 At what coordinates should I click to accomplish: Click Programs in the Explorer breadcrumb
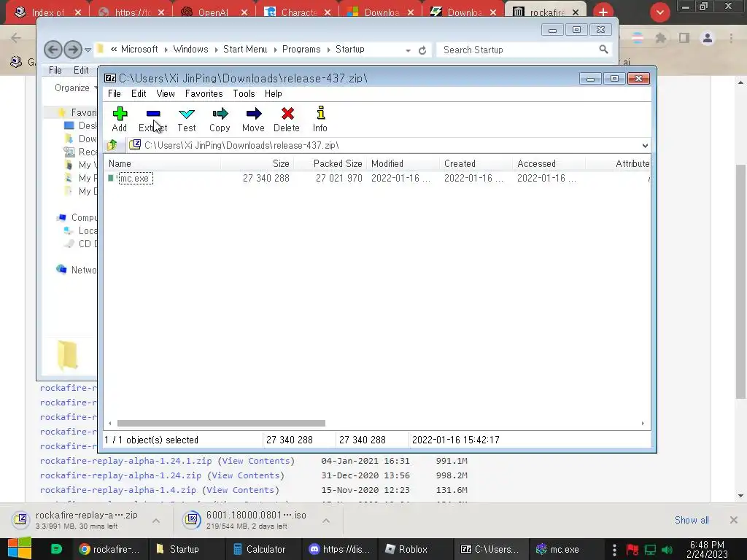pos(301,50)
